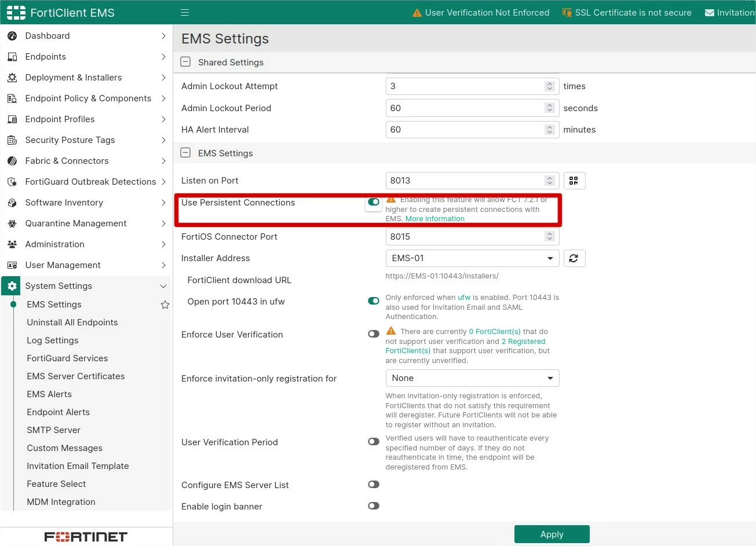Click the Admin Lockout Attempt field
Image resolution: width=756 pixels, height=546 pixels.
[472, 86]
